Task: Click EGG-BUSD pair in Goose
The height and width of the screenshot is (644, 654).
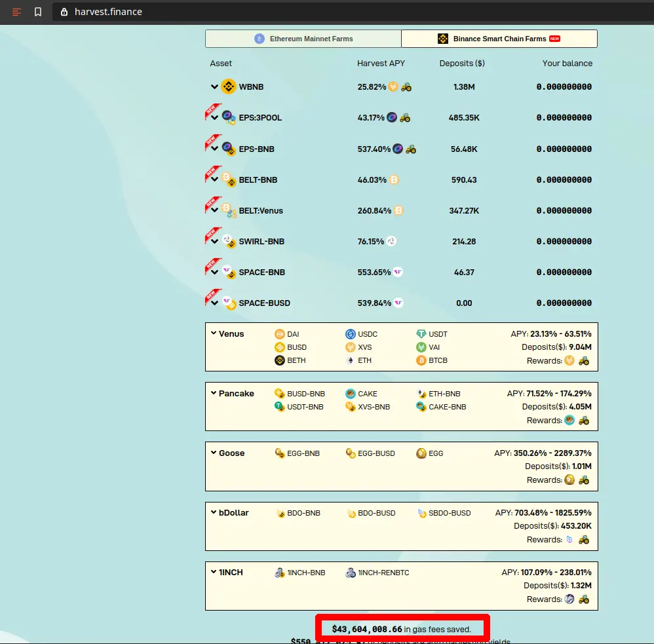Action: [370, 453]
